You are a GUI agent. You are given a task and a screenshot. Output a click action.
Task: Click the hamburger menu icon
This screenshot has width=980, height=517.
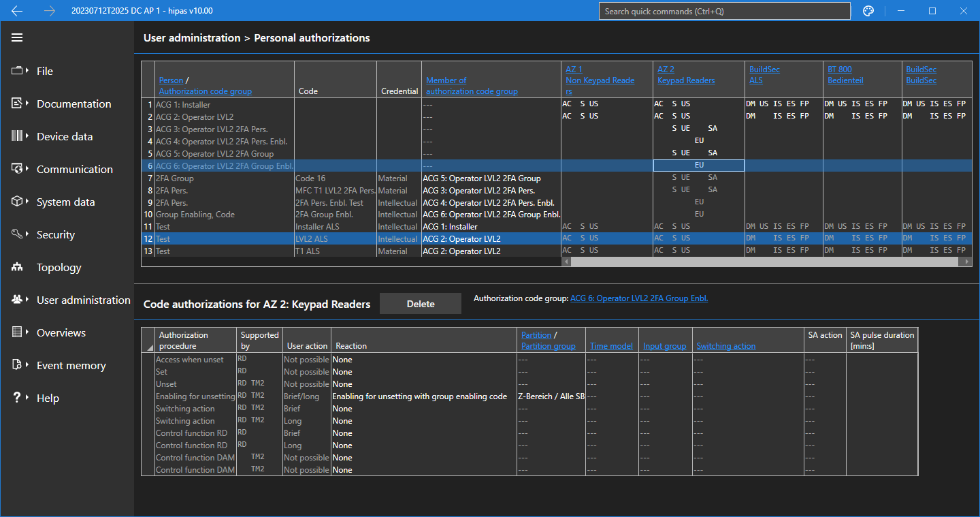[17, 37]
